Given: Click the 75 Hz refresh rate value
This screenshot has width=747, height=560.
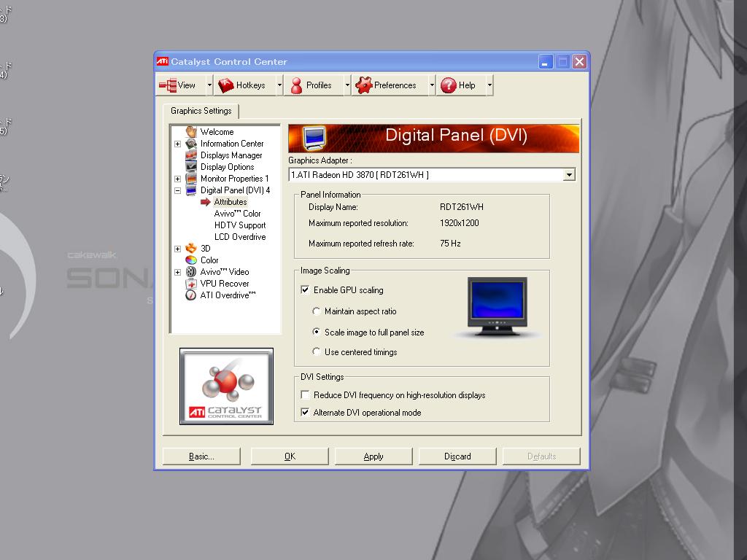Looking at the screenshot, I should click(450, 244).
